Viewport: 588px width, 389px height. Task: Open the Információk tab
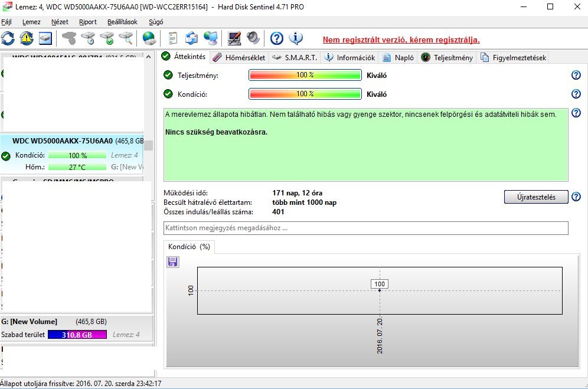click(349, 57)
